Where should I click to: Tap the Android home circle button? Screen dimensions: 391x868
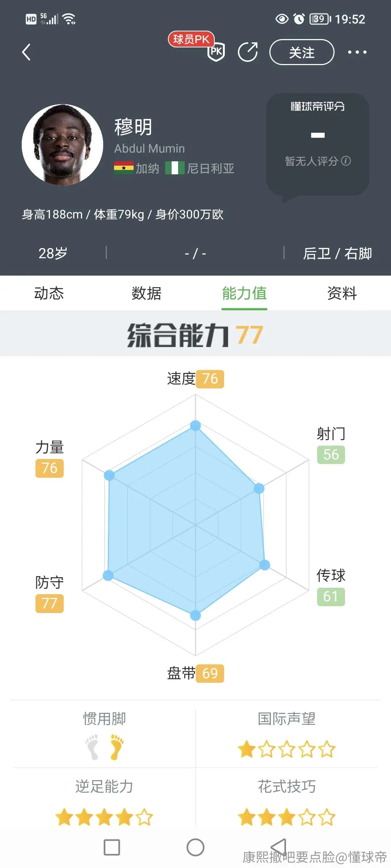click(x=195, y=847)
